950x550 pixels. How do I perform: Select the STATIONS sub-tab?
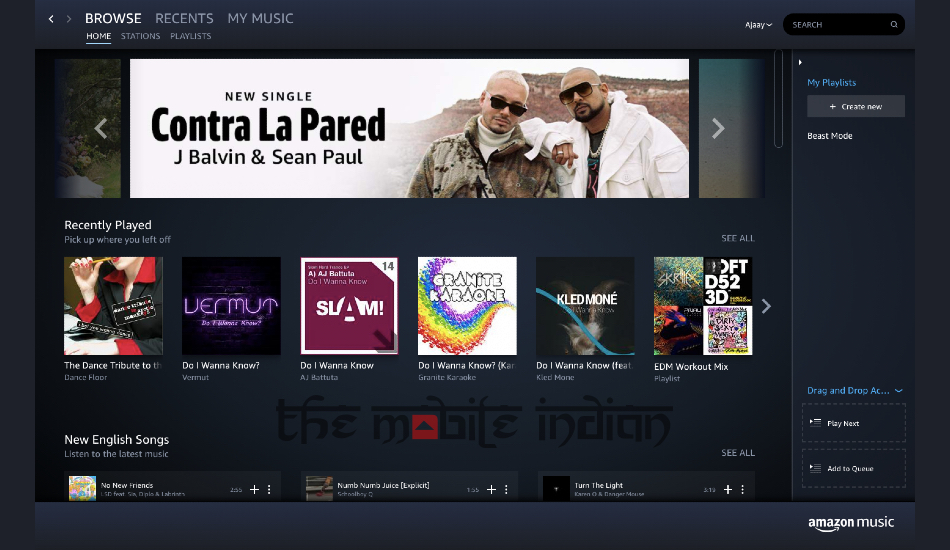[141, 36]
